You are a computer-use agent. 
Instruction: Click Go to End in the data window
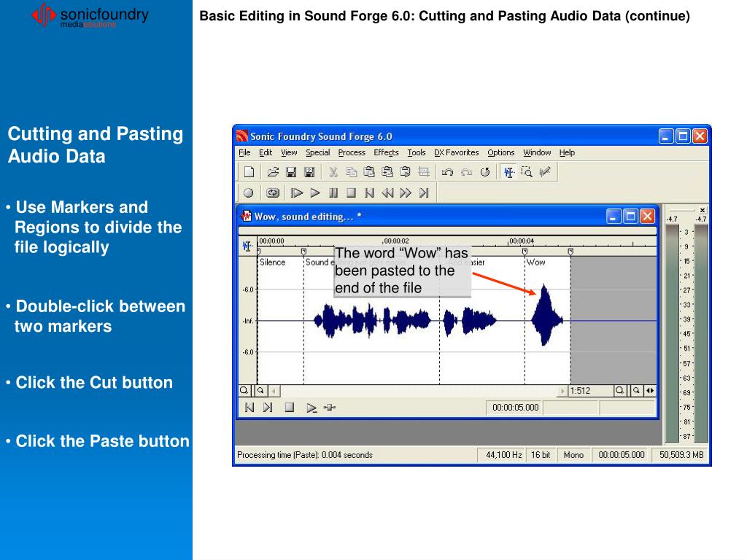[x=268, y=408]
